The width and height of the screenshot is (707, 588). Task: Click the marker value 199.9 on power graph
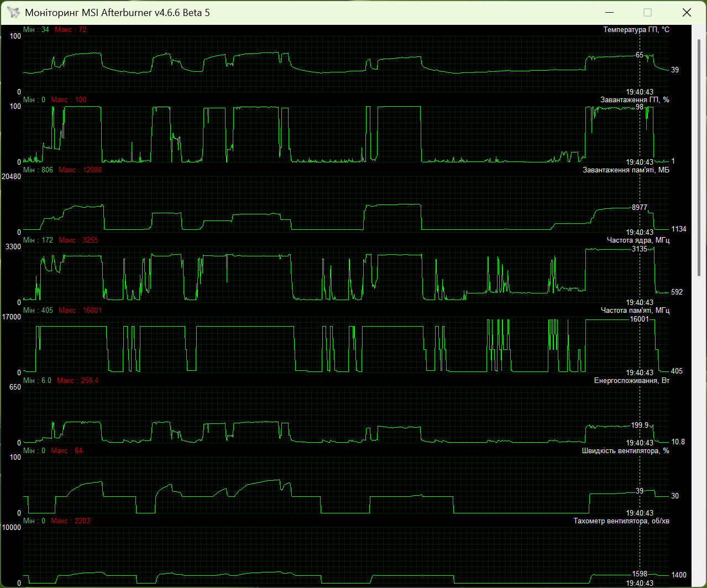[640, 425]
